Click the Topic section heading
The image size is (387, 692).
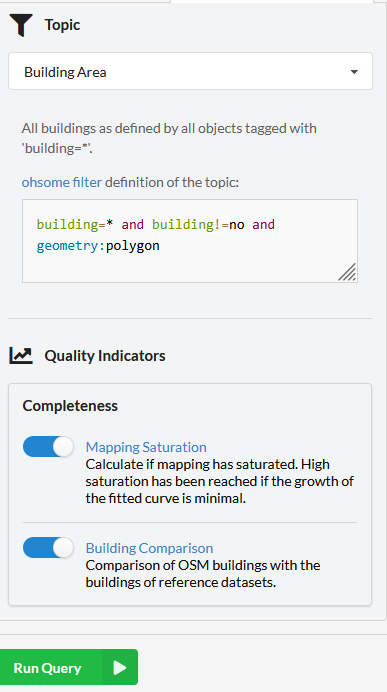[62, 25]
